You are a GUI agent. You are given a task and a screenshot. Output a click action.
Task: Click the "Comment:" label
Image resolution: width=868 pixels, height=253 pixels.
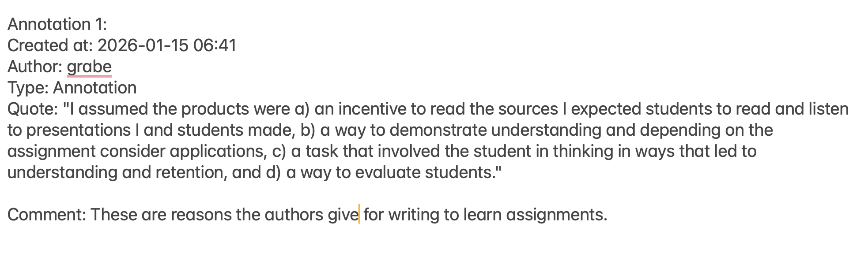point(46,215)
